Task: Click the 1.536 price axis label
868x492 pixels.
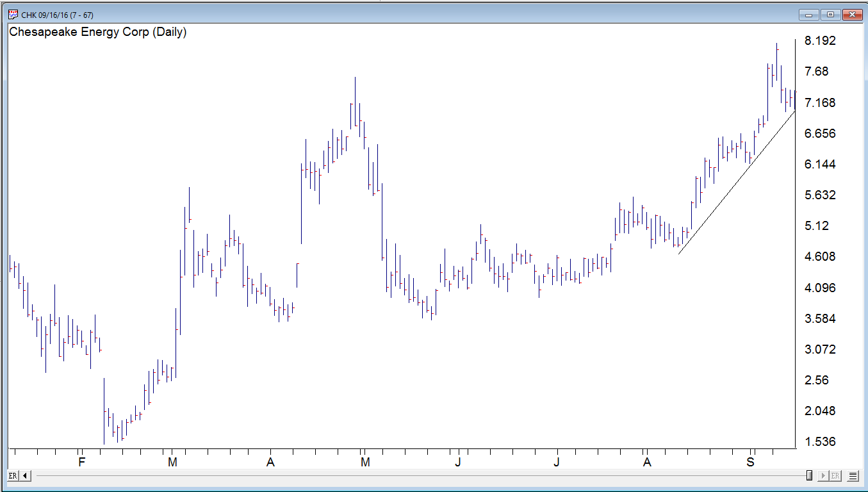Action: pyautogui.click(x=820, y=441)
